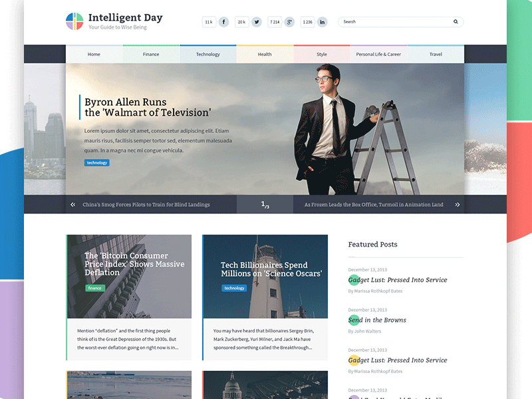Click the LinkedIn icon showing 1236
This screenshot has width=532, height=399.
click(321, 21)
